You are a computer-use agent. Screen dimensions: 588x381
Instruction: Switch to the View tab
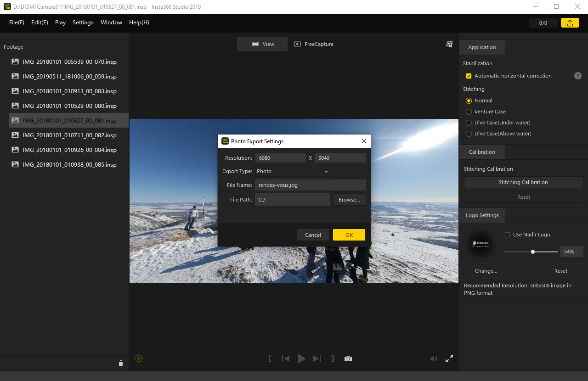tap(262, 44)
